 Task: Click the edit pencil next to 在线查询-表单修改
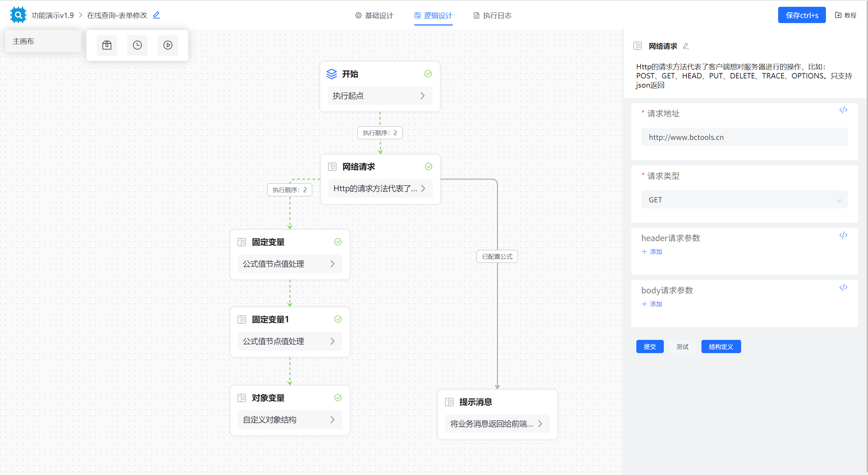[x=156, y=15]
